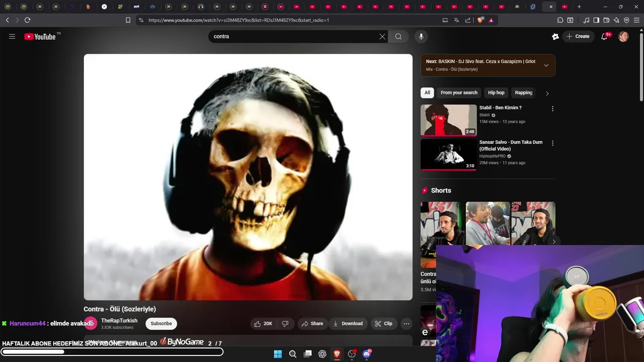Open Sansar Salvo Dum Taka Dum thumbnail
The width and height of the screenshot is (644, 362).
pos(448,155)
